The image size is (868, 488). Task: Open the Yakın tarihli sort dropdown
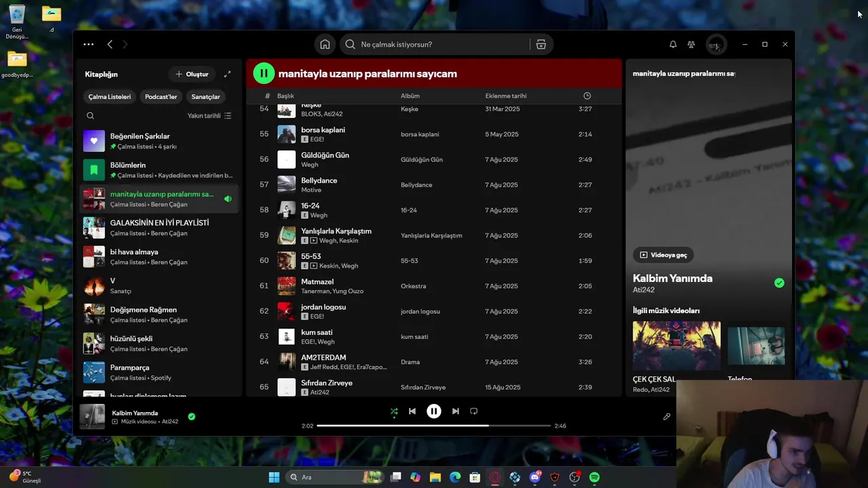210,116
